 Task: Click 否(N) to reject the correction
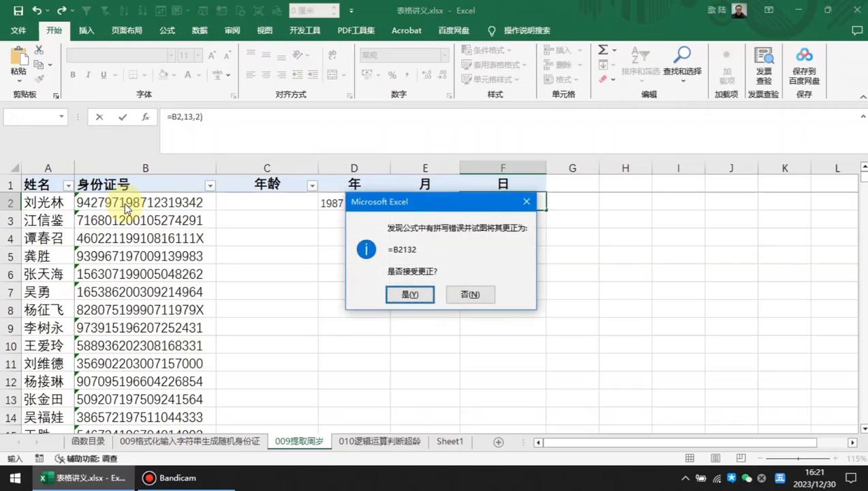pyautogui.click(x=469, y=294)
